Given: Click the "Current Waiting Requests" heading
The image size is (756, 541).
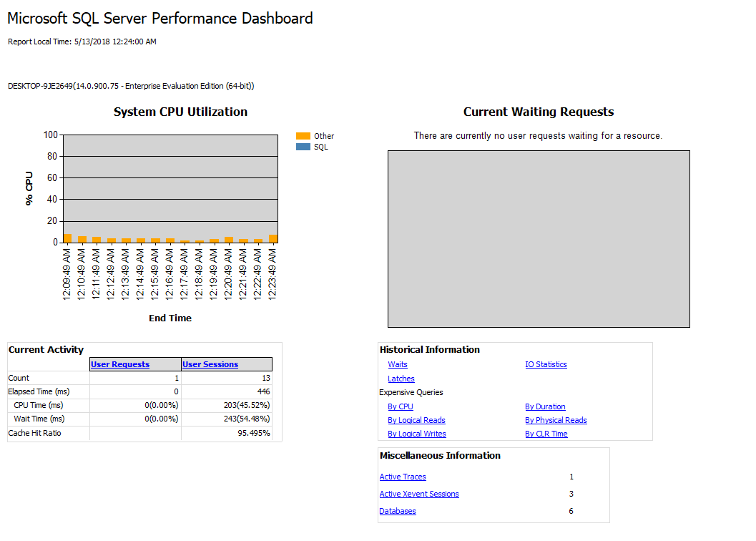Looking at the screenshot, I should tap(539, 112).
